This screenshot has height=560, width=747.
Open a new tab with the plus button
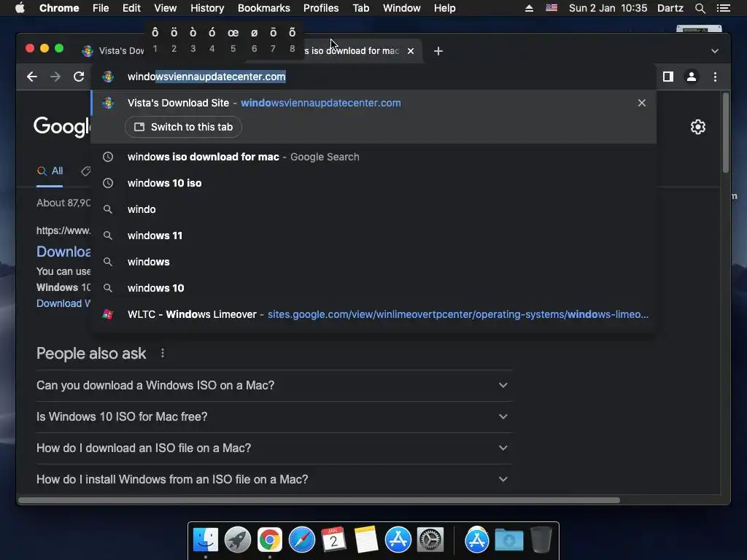pos(438,51)
